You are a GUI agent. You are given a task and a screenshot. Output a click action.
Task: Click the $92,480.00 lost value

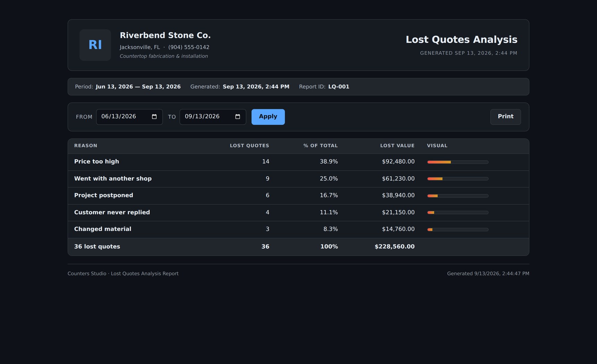398,162
